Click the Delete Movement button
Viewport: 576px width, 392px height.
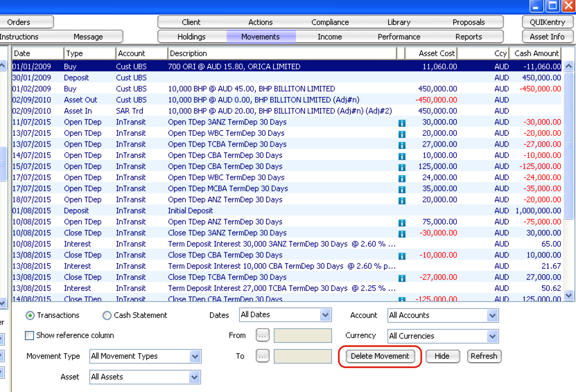click(380, 356)
